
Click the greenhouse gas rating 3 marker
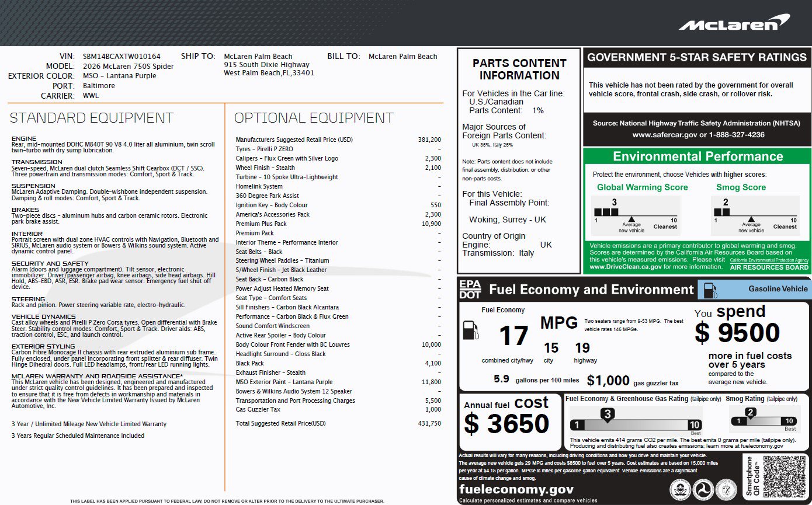(607, 415)
